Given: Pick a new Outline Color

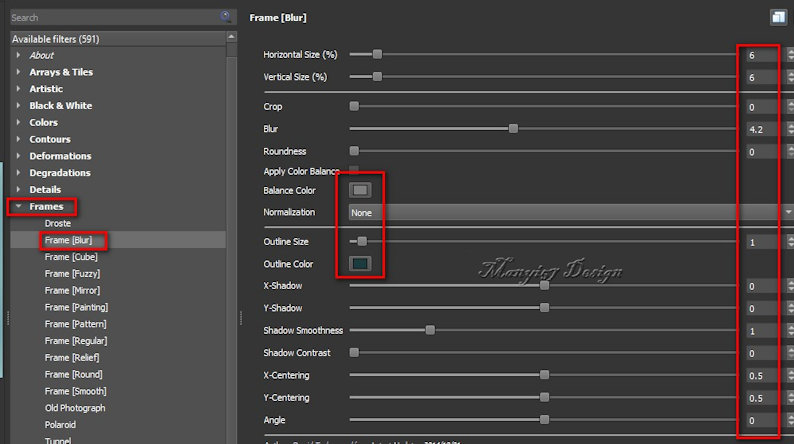Looking at the screenshot, I should coord(360,264).
